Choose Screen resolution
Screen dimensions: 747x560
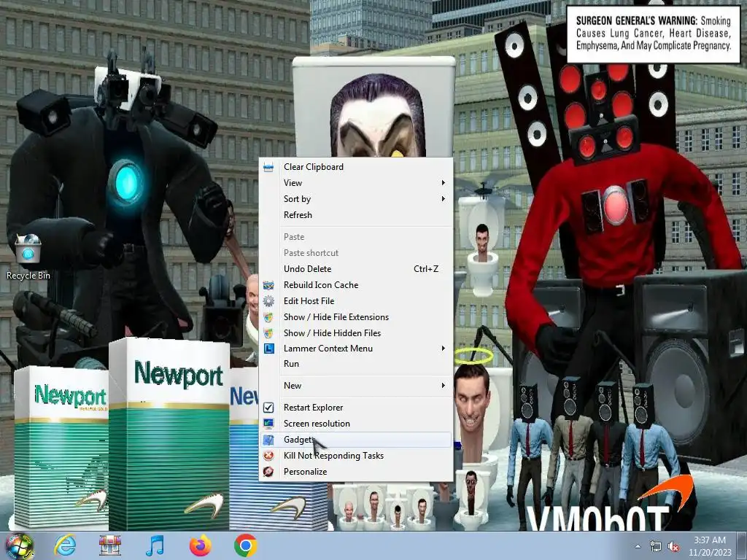(356, 424)
